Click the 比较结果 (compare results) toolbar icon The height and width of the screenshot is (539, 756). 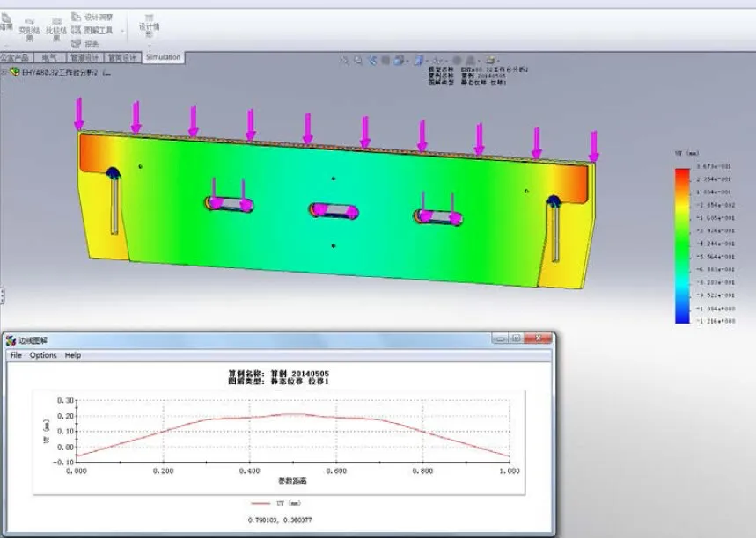click(x=54, y=28)
